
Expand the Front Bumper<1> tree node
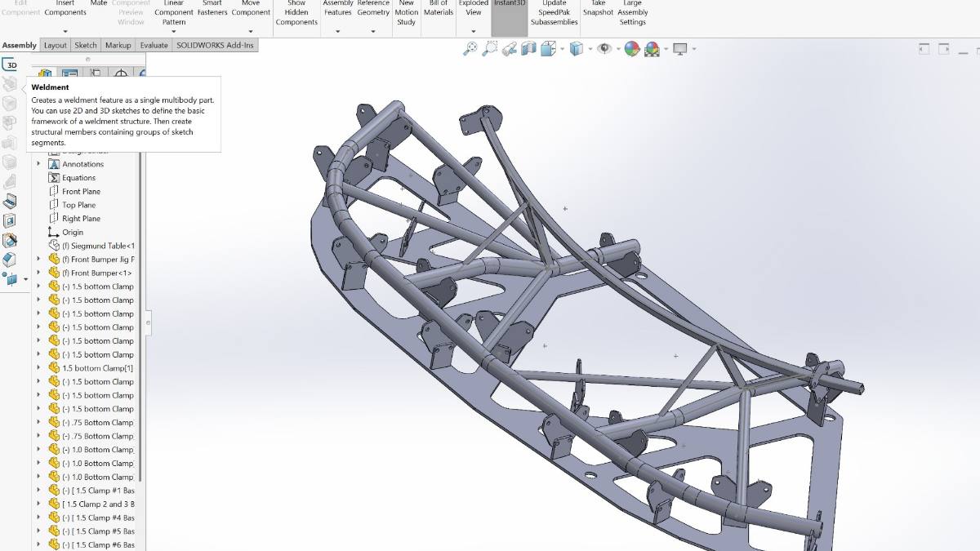tap(38, 273)
